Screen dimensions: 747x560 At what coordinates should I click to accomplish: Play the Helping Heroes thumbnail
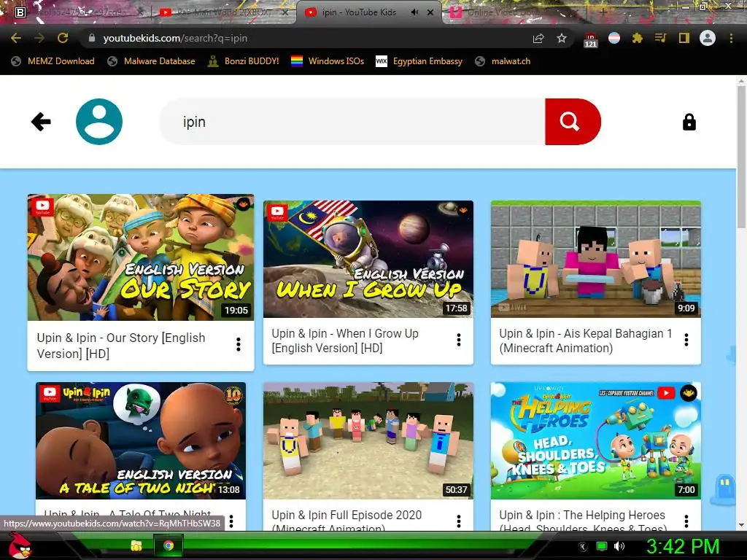(x=595, y=440)
